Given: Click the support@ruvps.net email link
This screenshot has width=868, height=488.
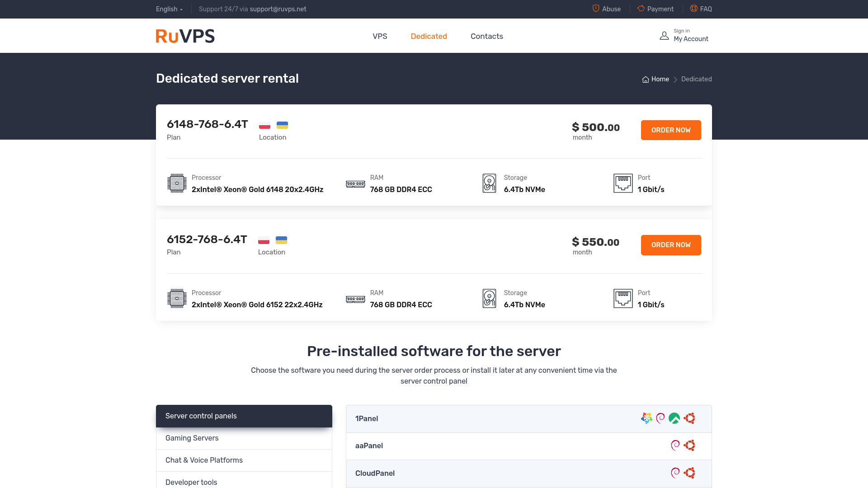Looking at the screenshot, I should coord(278,9).
